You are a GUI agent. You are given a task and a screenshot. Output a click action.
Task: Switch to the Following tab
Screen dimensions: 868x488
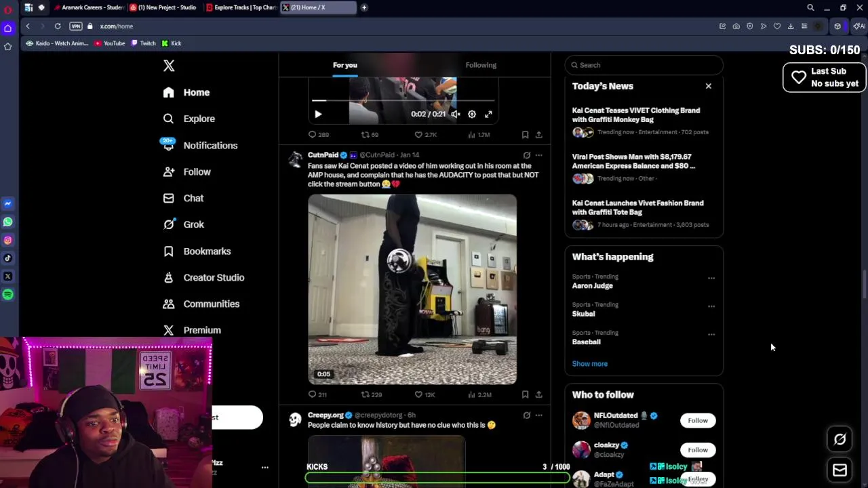click(x=481, y=65)
